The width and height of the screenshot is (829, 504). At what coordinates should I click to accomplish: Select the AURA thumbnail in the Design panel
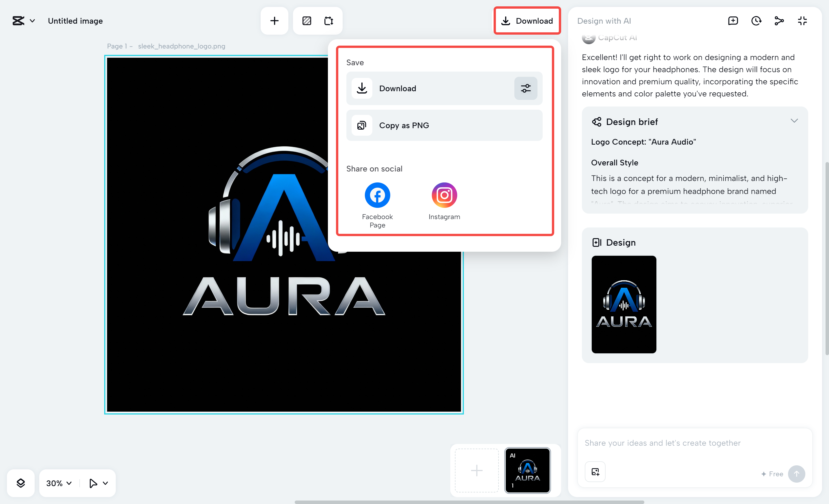pos(623,305)
